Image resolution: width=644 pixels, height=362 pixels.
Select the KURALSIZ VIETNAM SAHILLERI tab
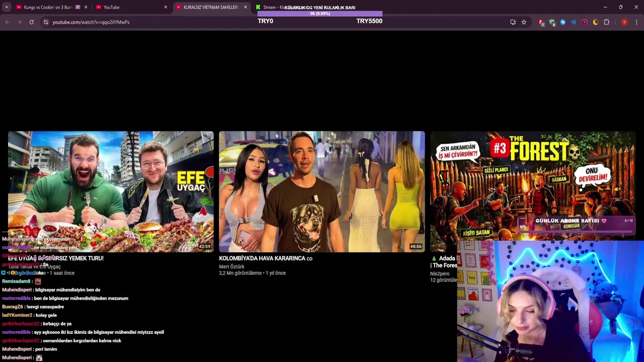coord(211,7)
